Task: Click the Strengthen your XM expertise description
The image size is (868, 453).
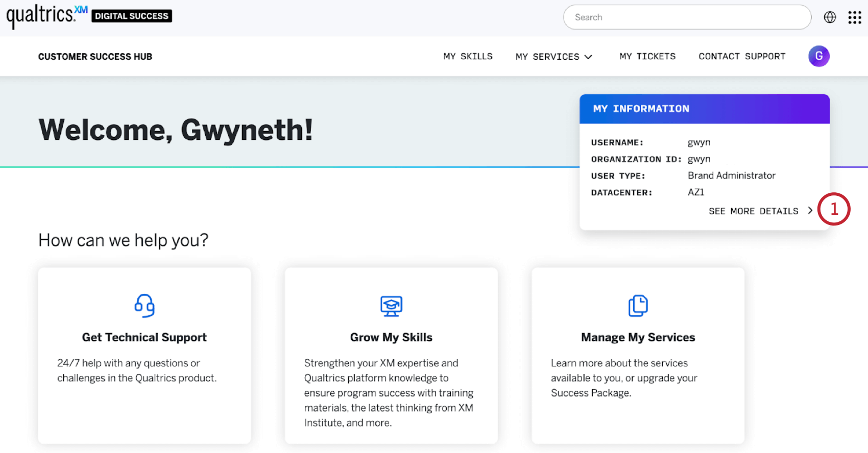Action: click(389, 393)
